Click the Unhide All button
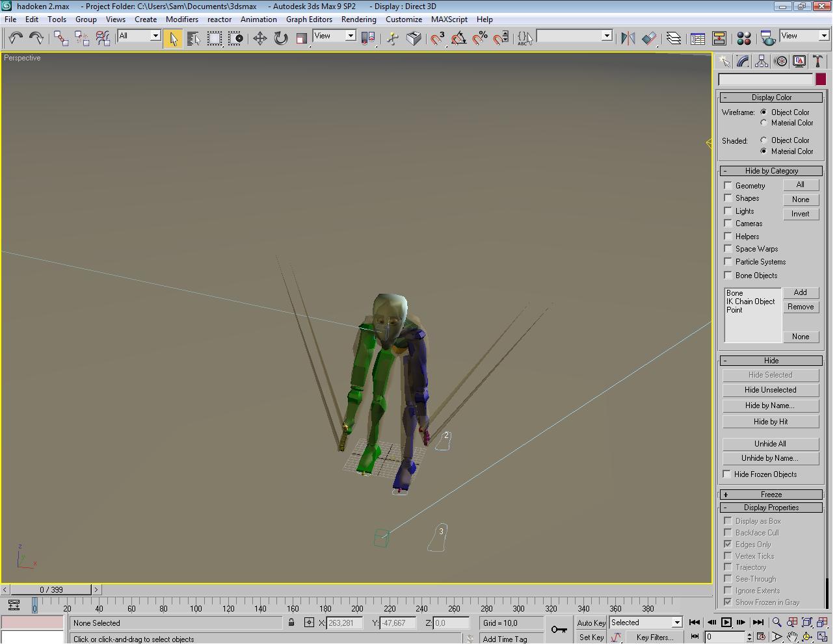Viewport: 837px width, 644px height. point(771,444)
